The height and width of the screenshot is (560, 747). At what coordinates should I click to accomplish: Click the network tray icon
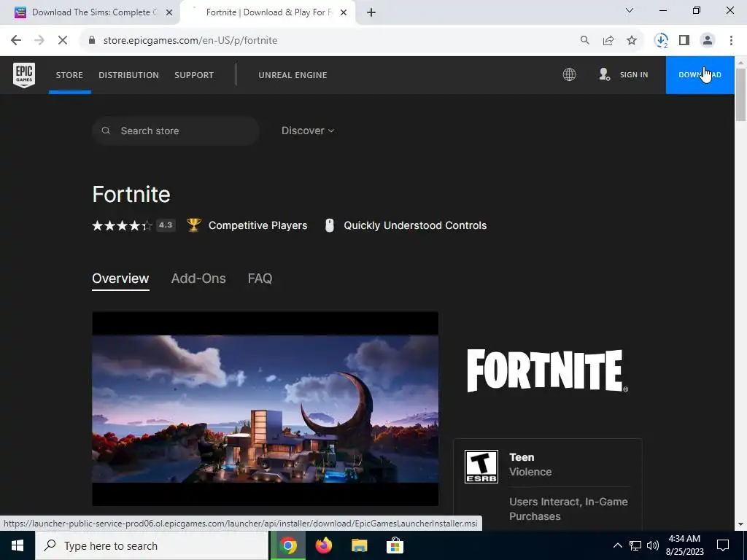point(635,545)
